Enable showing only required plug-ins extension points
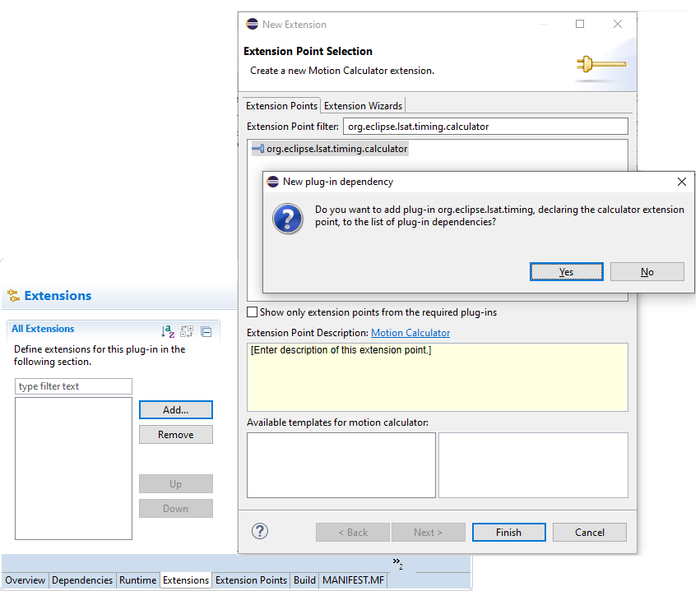 (x=253, y=312)
